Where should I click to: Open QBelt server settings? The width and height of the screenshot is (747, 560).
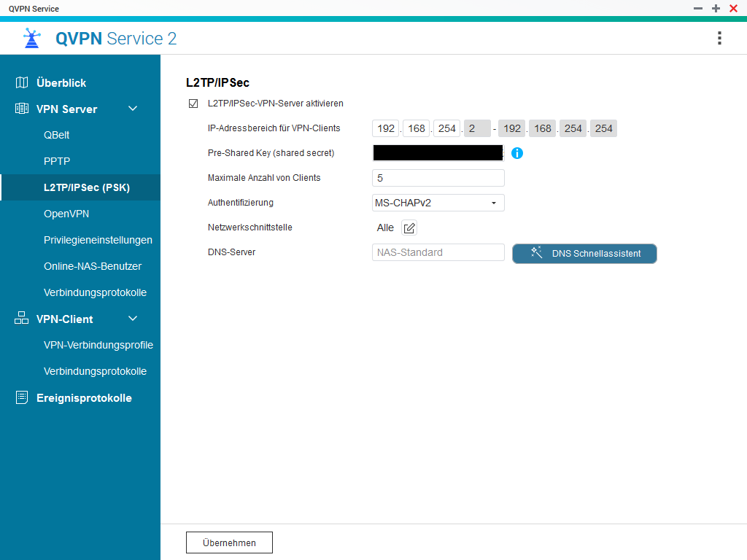[57, 135]
